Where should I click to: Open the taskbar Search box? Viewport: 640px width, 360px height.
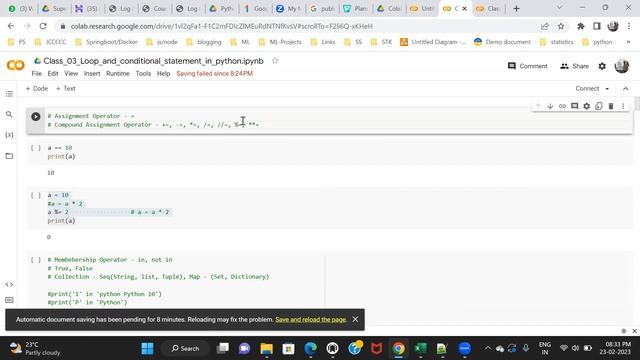pyautogui.click(x=185, y=349)
